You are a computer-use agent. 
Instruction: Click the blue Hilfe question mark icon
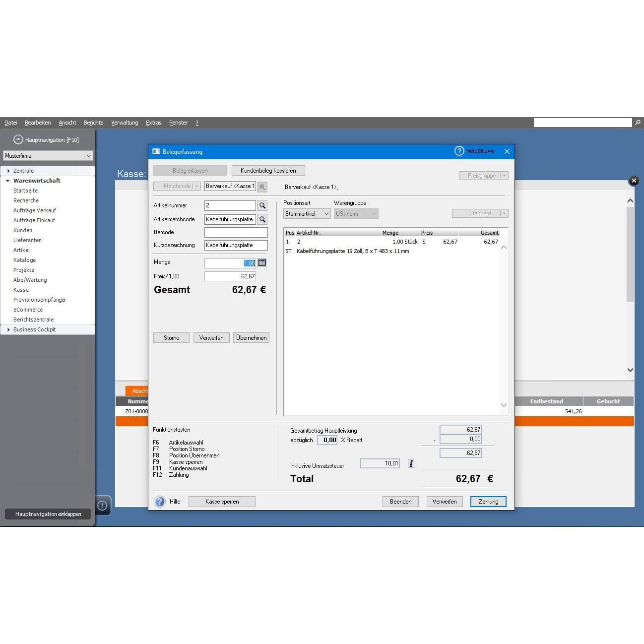[x=160, y=502]
